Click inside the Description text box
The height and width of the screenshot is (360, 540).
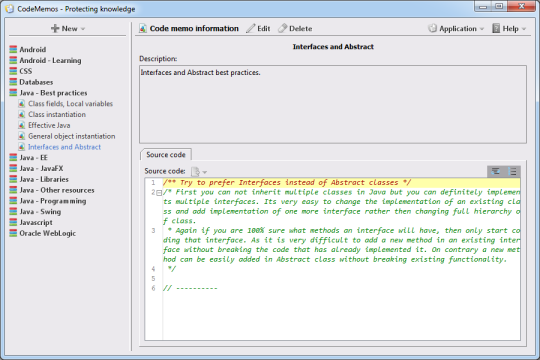[333, 104]
